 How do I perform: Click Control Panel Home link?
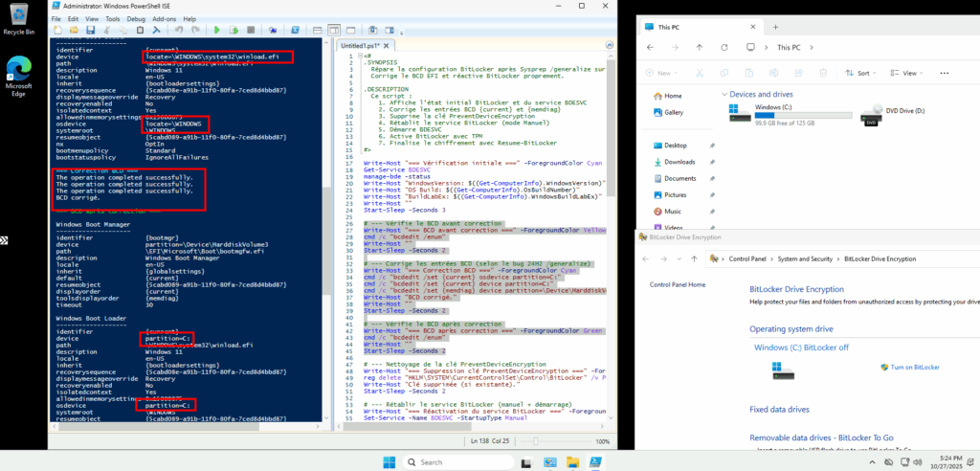click(x=678, y=284)
